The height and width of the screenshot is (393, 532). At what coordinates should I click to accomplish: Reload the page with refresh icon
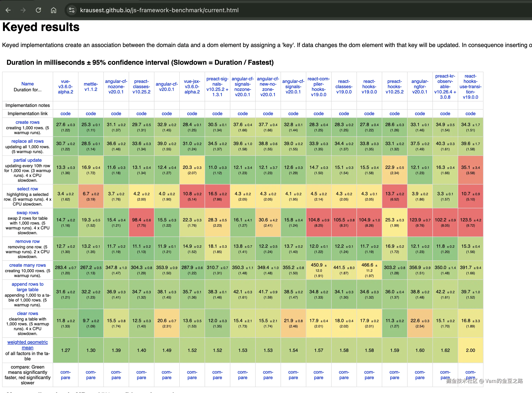[x=38, y=10]
